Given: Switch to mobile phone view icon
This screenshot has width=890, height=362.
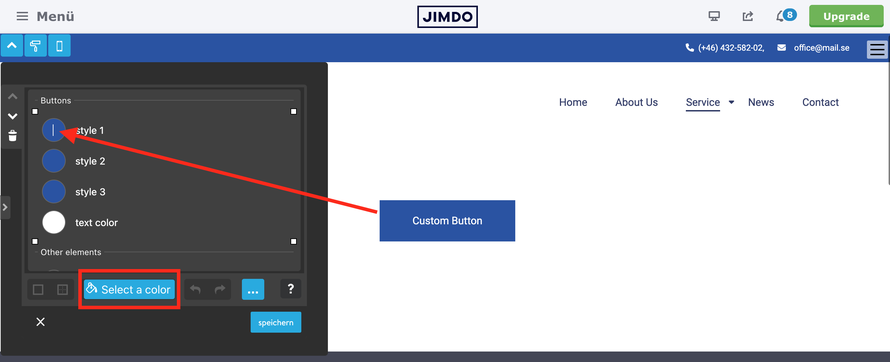Looking at the screenshot, I should pos(60,46).
